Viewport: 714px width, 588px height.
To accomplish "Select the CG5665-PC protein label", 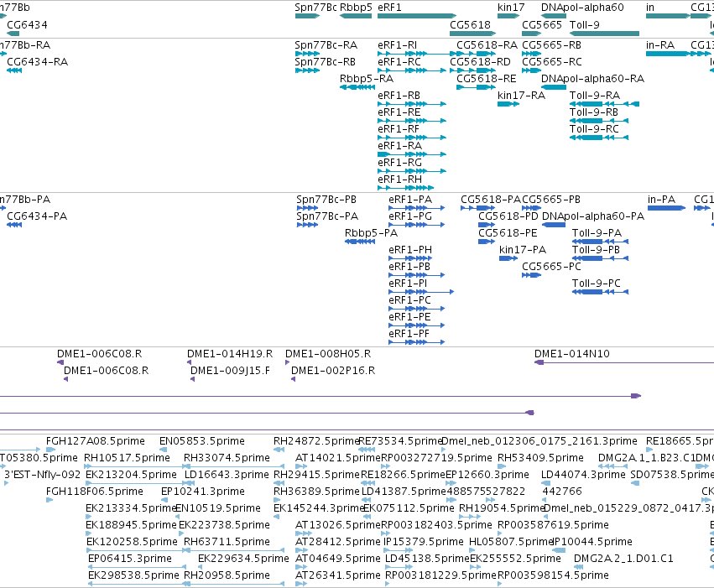I will point(551,266).
